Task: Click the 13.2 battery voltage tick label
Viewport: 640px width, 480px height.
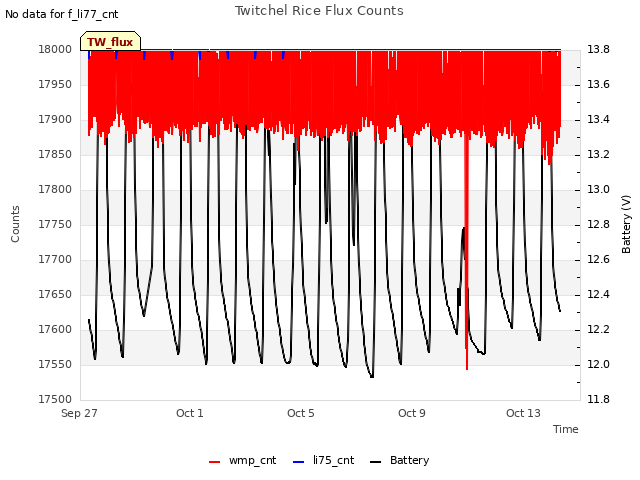Action: pos(598,154)
